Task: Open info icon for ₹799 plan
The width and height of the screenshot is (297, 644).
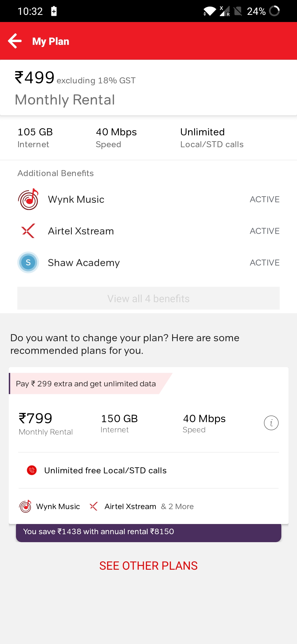Action: [x=271, y=423]
